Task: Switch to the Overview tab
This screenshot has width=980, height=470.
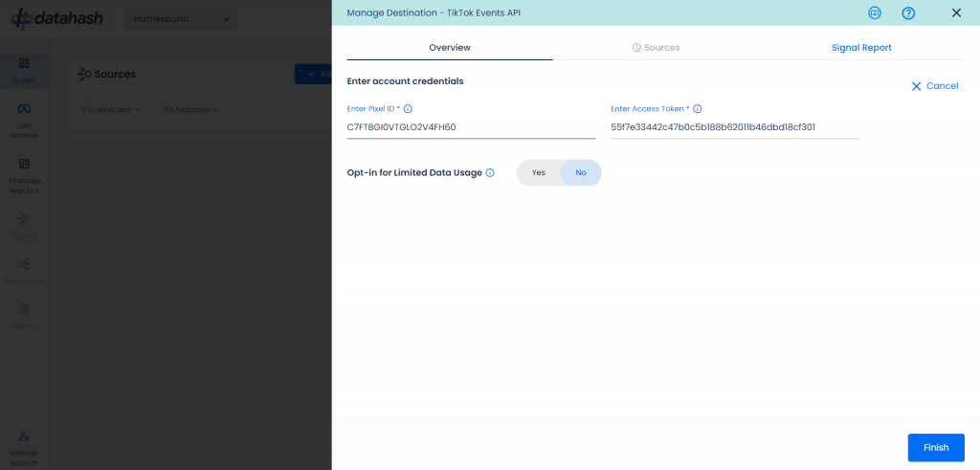Action: pos(450,48)
